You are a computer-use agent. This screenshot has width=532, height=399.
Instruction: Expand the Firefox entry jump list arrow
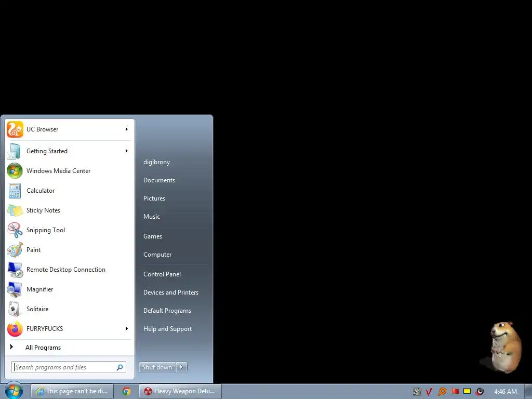[127, 329]
